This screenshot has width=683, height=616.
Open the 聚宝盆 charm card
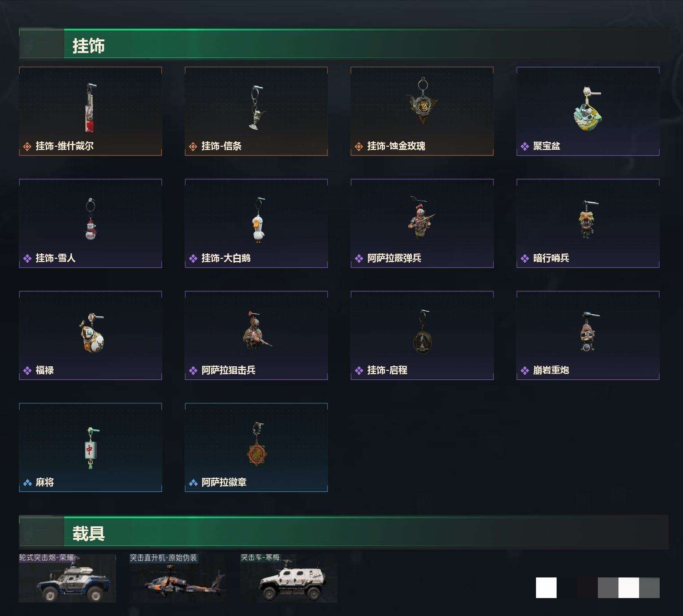pyautogui.click(x=588, y=111)
